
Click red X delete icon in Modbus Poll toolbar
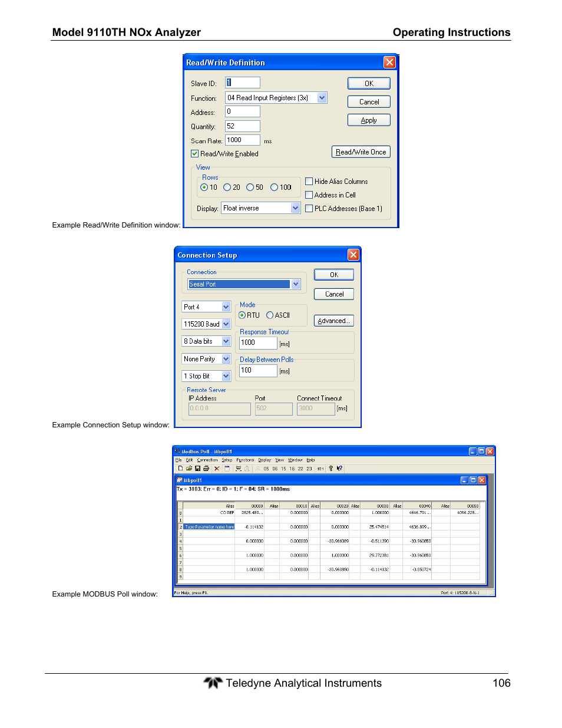217,469
